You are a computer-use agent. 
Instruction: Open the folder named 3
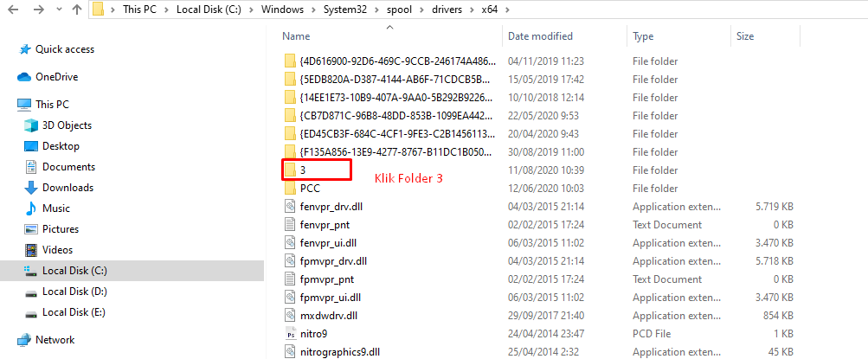click(303, 170)
